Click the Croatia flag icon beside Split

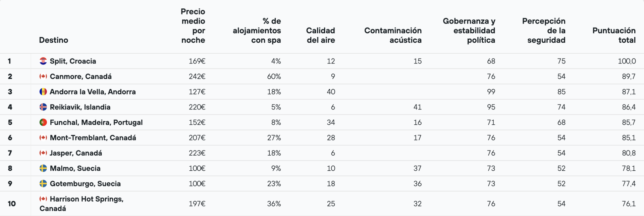tap(43, 61)
